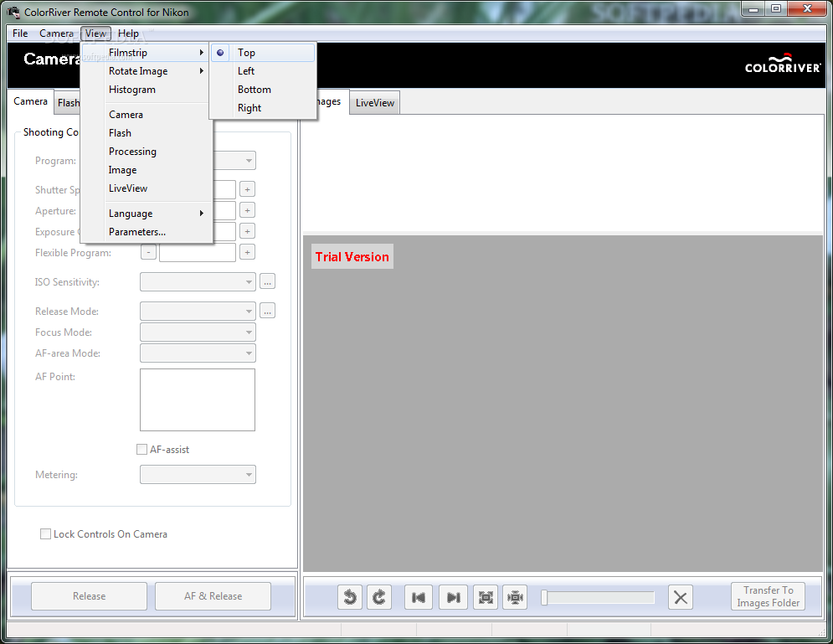Screen dimensions: 833x644
Task: Select Right filmstrip position
Action: coord(263,108)
